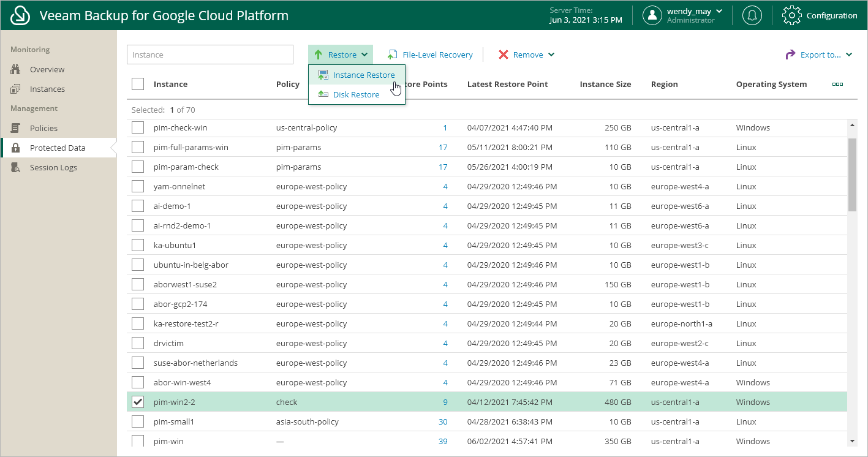868x457 pixels.
Task: Click the scrollbar down arrow
Action: [852, 441]
